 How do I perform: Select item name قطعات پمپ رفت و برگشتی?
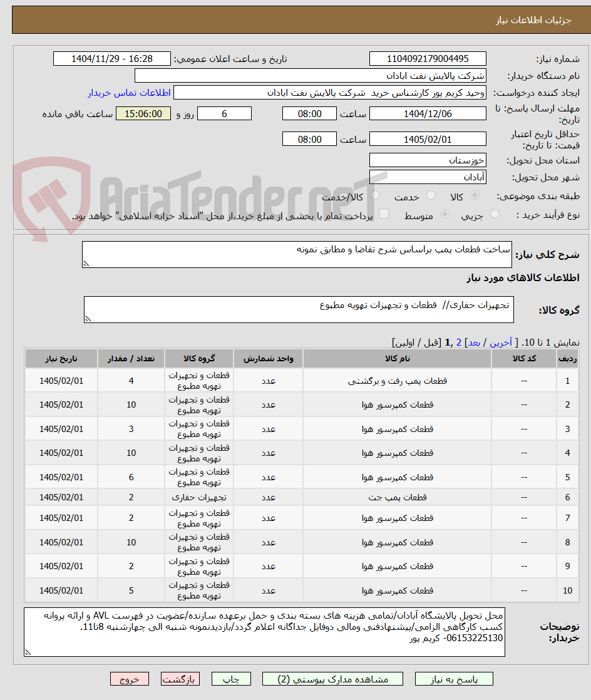(x=398, y=381)
